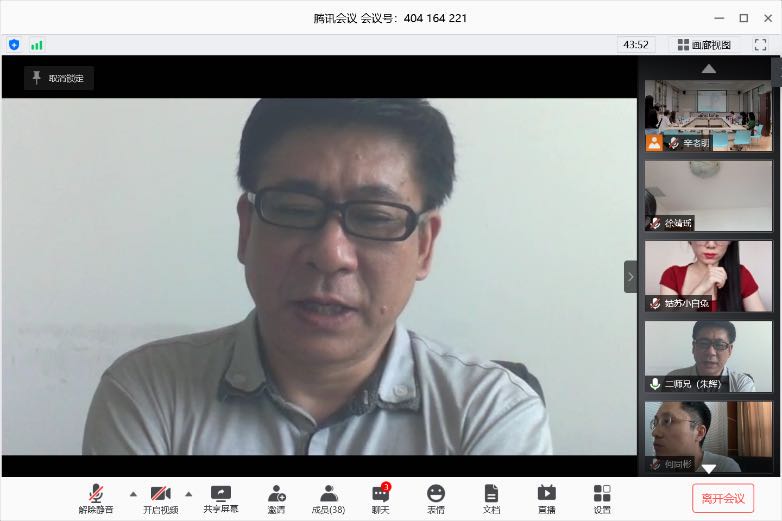Check the network signal status icon
Viewport: 782px width, 521px height.
point(37,45)
